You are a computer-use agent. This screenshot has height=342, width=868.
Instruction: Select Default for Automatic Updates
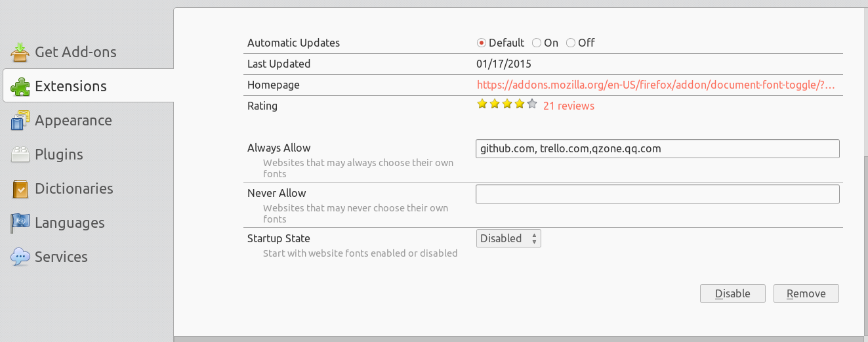click(501, 43)
